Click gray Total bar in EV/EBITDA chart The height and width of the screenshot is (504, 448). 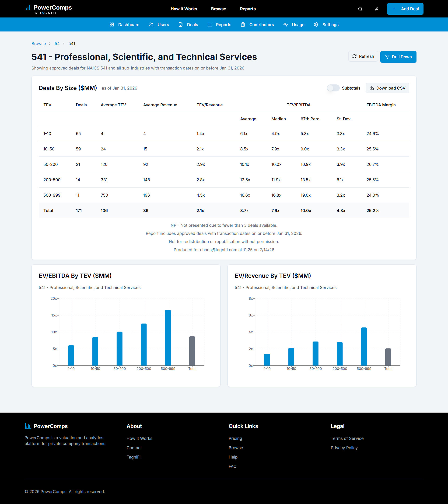[192, 351]
